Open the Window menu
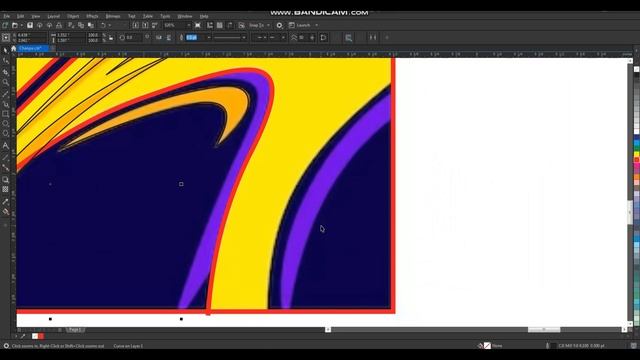 click(184, 16)
